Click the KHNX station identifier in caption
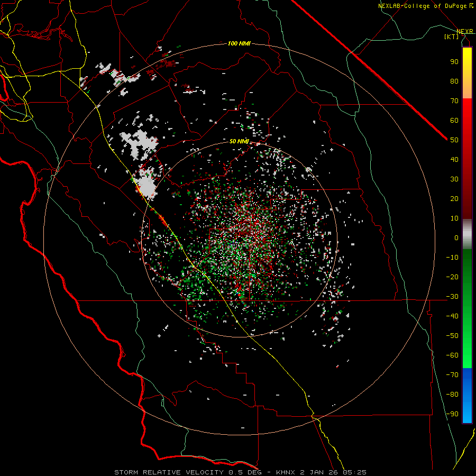Image resolution: width=476 pixels, height=476 pixels. [286, 472]
